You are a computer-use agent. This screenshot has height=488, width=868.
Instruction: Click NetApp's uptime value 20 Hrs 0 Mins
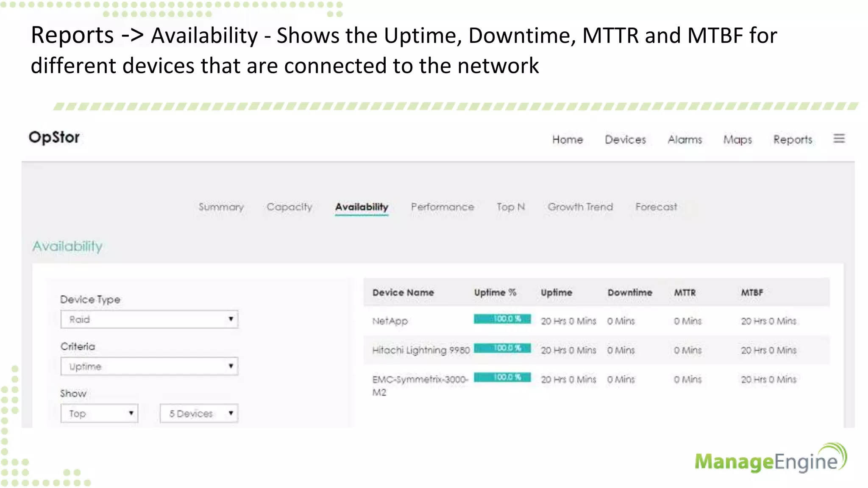pyautogui.click(x=568, y=321)
